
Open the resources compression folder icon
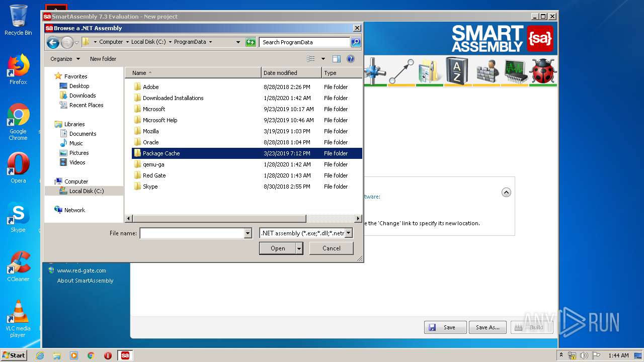click(429, 70)
